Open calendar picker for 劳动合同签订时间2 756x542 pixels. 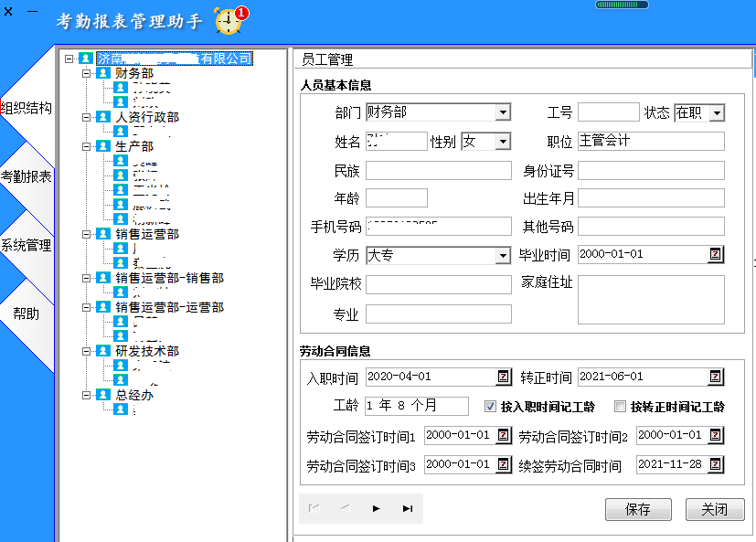click(716, 435)
